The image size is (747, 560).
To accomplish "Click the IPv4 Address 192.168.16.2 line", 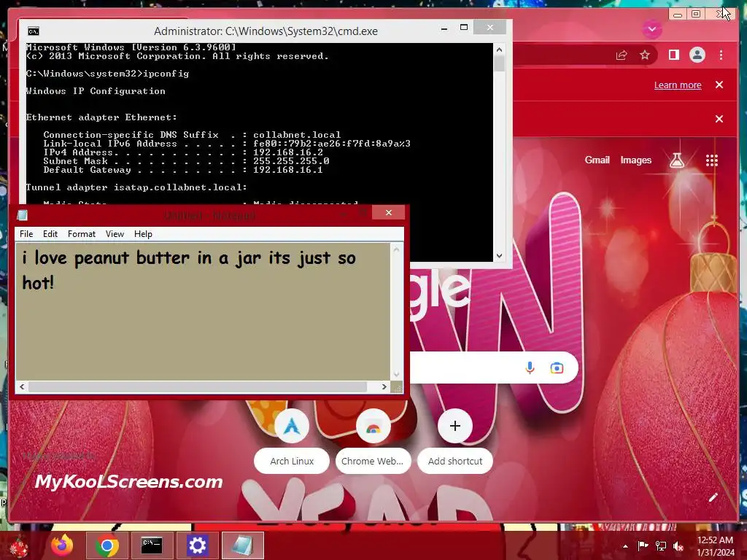I will 183,152.
